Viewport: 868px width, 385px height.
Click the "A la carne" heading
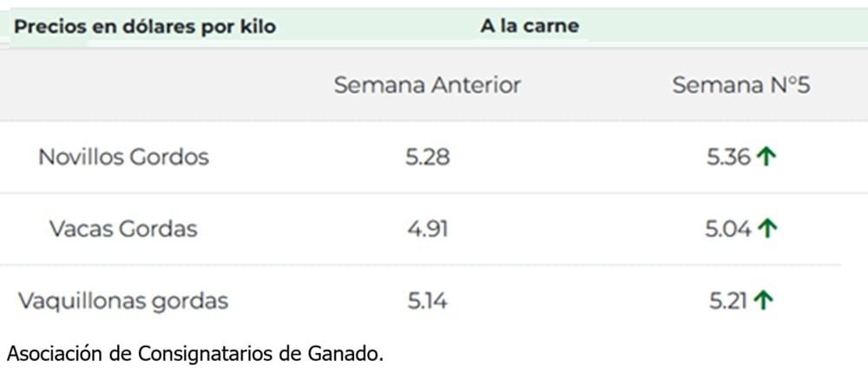point(529,26)
